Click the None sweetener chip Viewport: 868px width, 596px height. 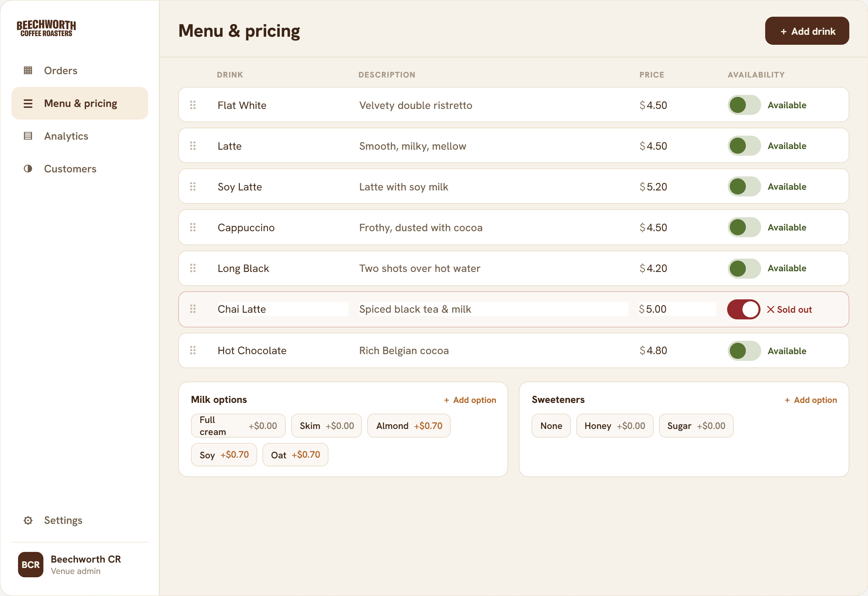pyautogui.click(x=551, y=426)
